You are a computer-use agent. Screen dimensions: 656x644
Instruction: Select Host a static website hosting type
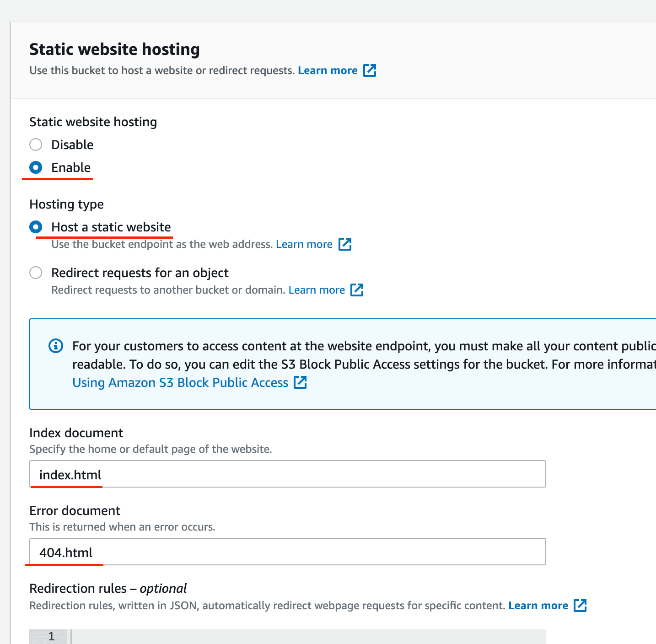tap(35, 226)
